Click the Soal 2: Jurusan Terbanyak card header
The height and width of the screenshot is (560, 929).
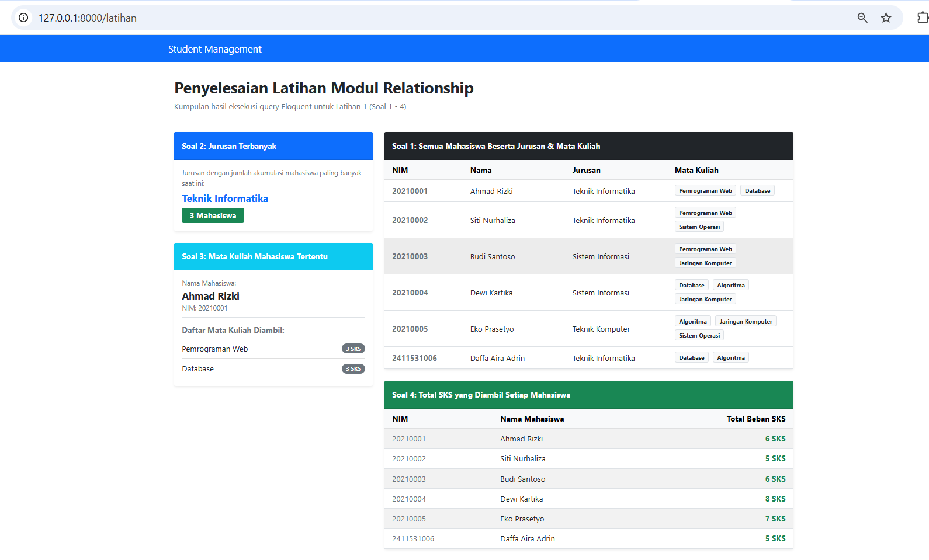click(x=273, y=146)
